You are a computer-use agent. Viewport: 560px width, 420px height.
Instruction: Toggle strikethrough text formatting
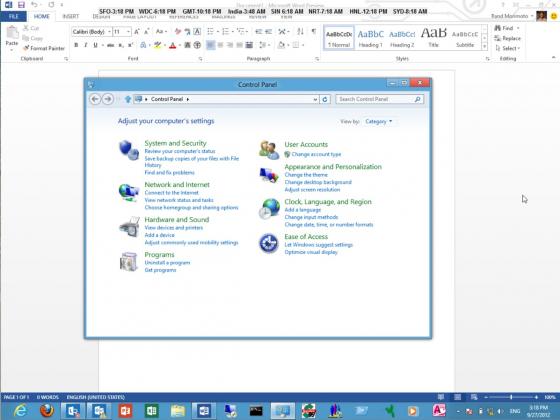point(111,45)
